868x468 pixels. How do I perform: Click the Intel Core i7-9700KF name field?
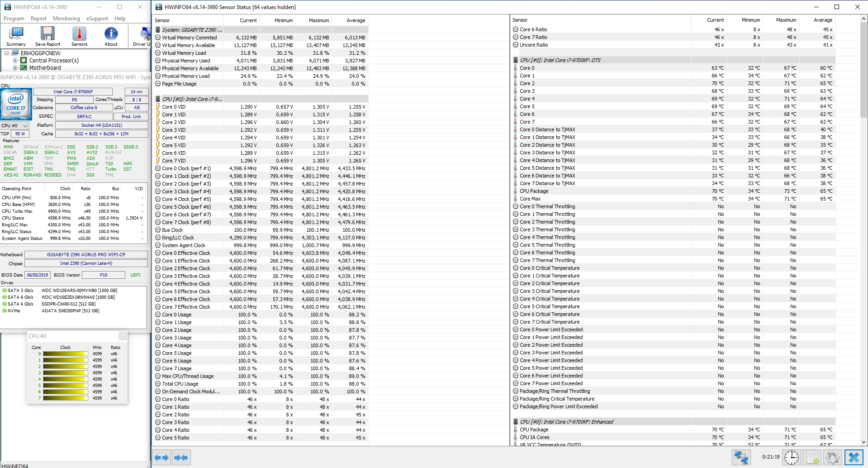[73, 92]
